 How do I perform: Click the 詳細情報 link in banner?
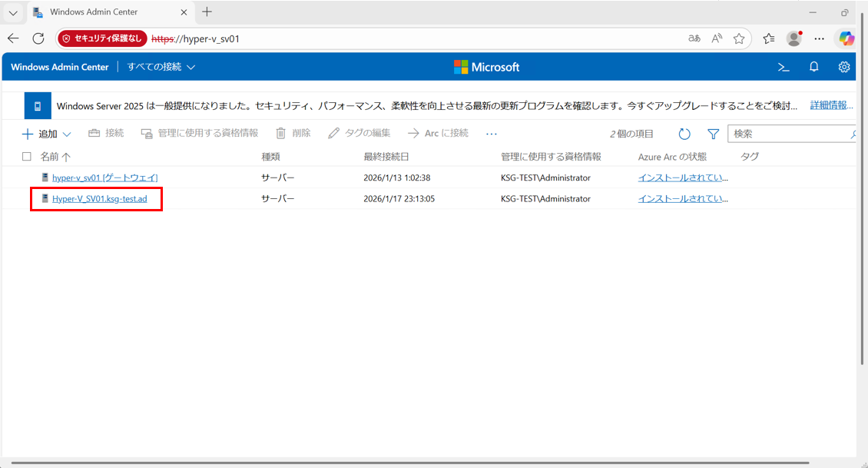tap(830, 105)
